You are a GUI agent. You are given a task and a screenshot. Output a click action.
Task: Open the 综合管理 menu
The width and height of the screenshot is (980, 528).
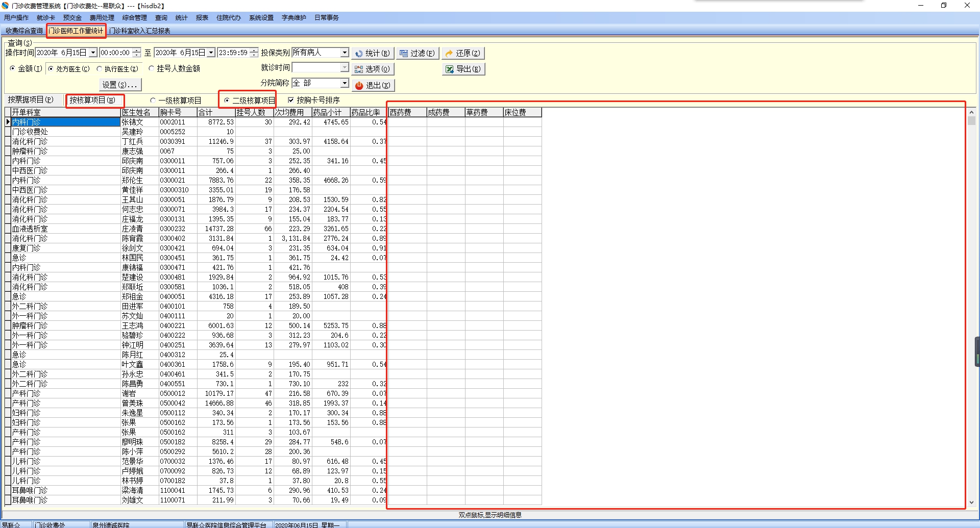(135, 17)
